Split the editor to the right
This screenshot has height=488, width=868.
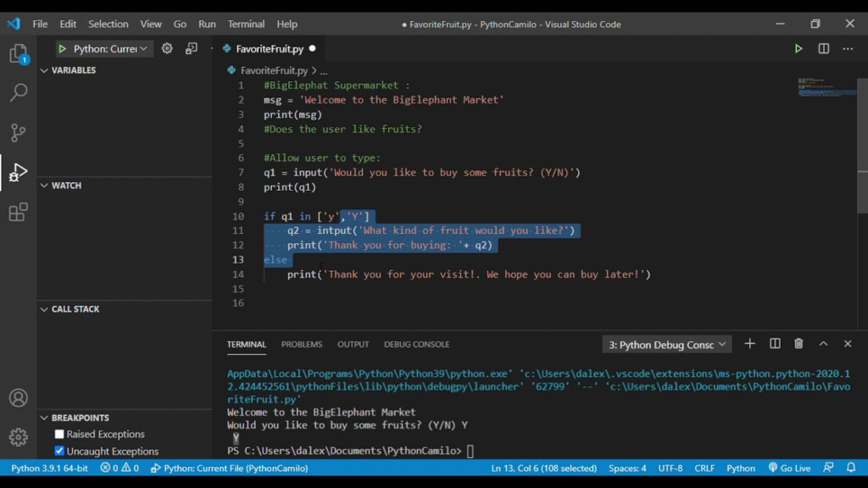824,48
